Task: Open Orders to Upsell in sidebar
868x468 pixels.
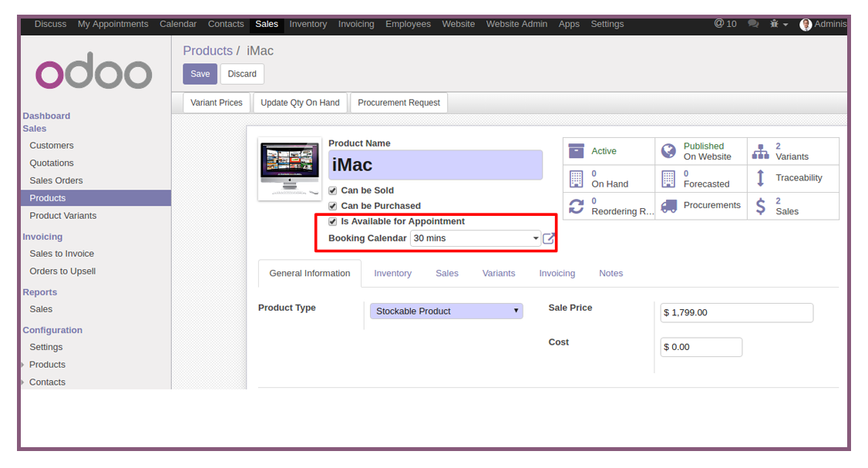Action: pos(62,271)
